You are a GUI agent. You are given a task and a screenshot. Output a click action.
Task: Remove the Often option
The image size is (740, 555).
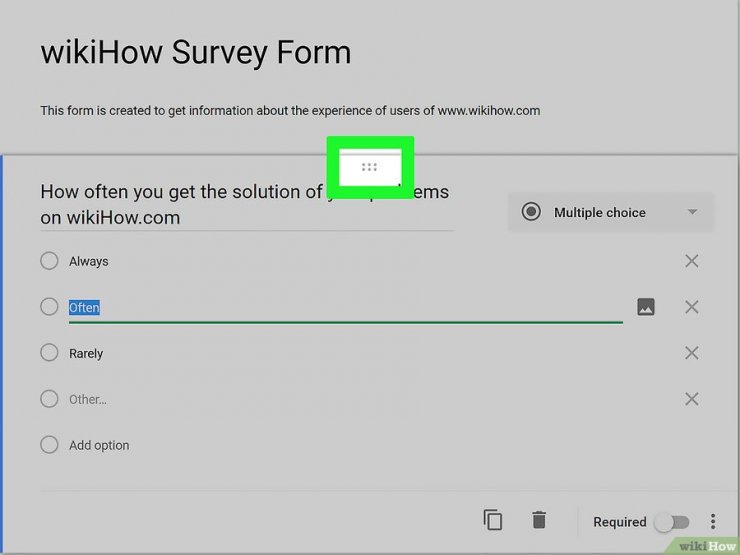pos(691,307)
